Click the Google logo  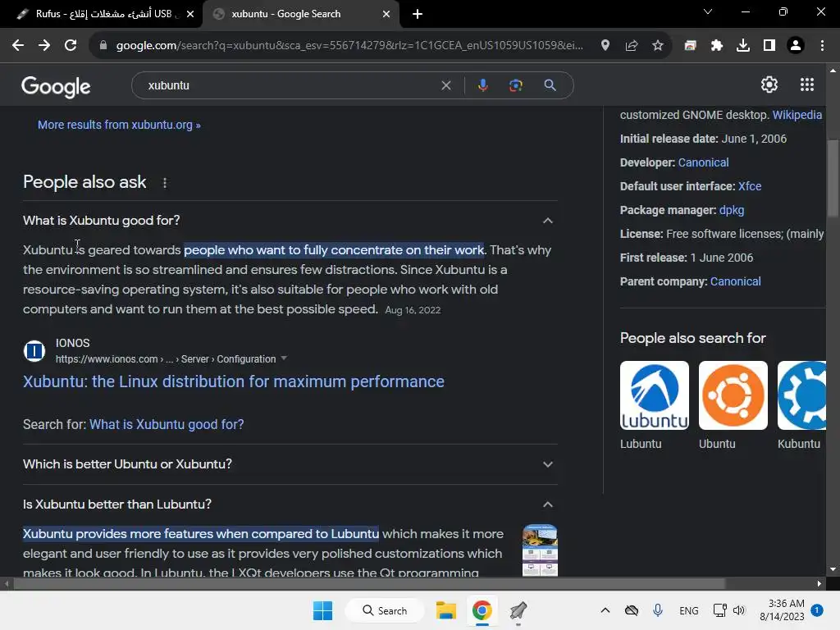pyautogui.click(x=56, y=86)
